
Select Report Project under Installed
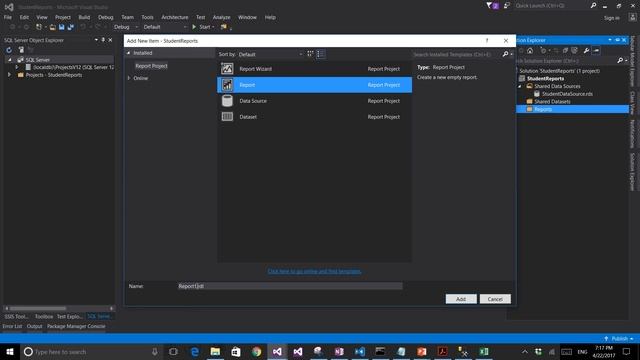pyautogui.click(x=151, y=66)
